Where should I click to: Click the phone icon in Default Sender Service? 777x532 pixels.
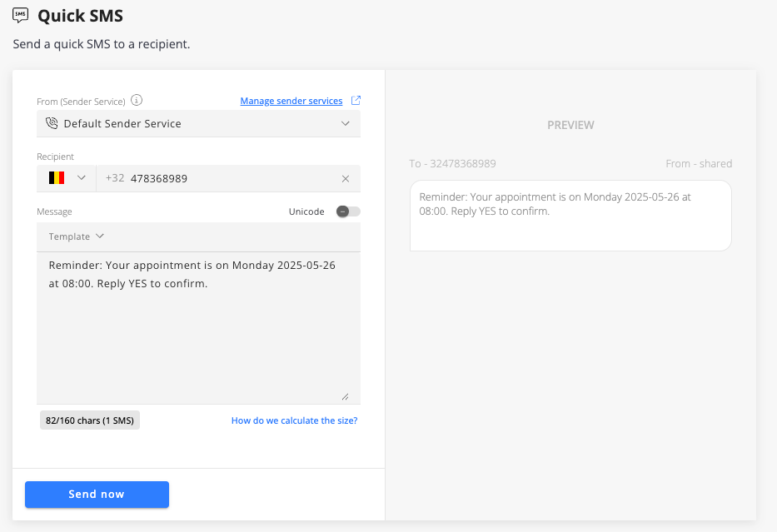coord(52,123)
